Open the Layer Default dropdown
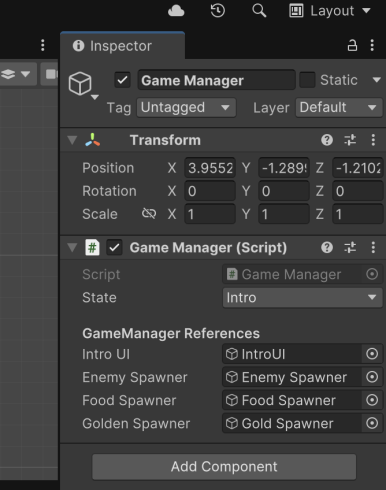 point(339,107)
